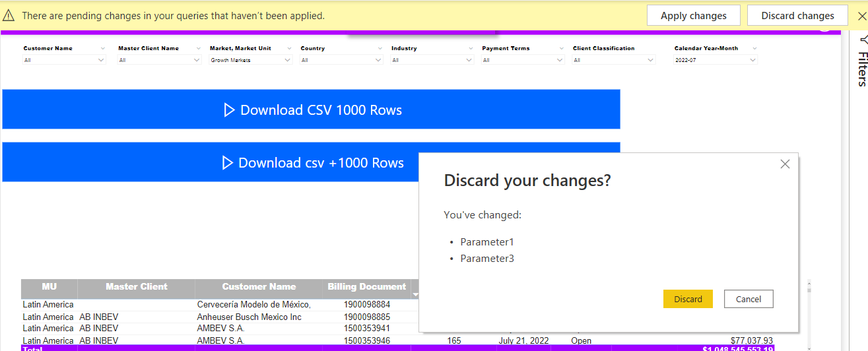The width and height of the screenshot is (868, 351).
Task: Cancel the discard dialog
Action: 749,299
